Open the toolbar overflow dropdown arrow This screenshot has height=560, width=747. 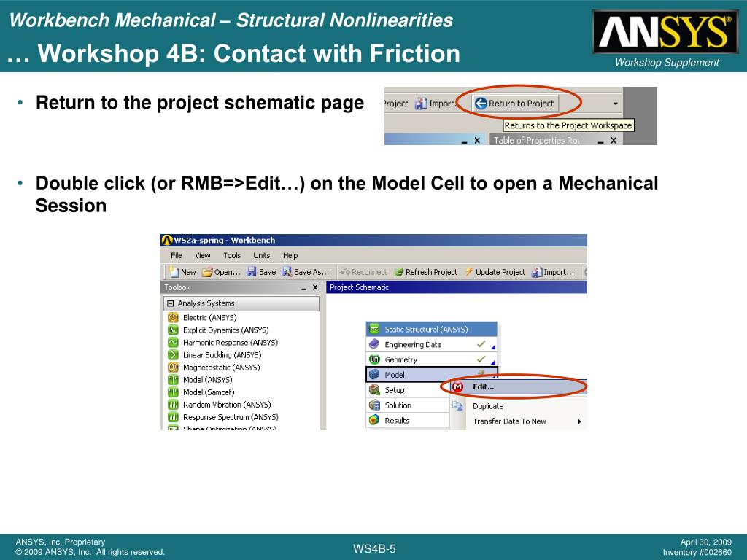point(615,104)
